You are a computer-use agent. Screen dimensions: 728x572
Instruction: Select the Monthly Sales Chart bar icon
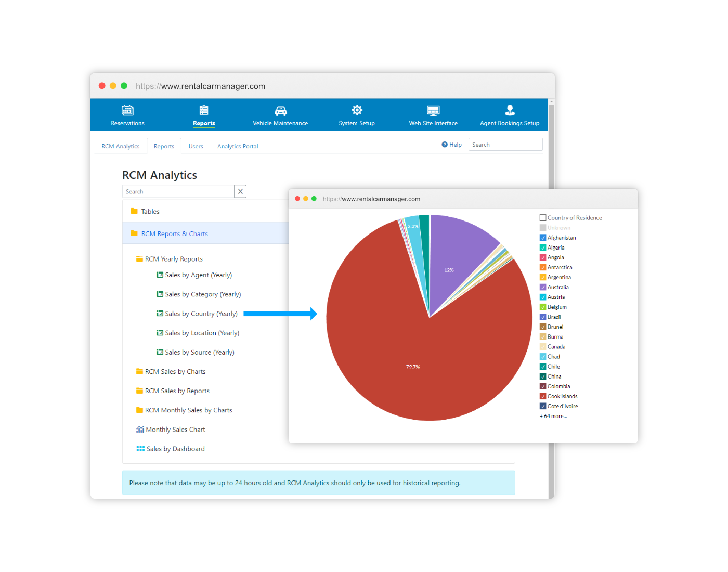pyautogui.click(x=140, y=429)
